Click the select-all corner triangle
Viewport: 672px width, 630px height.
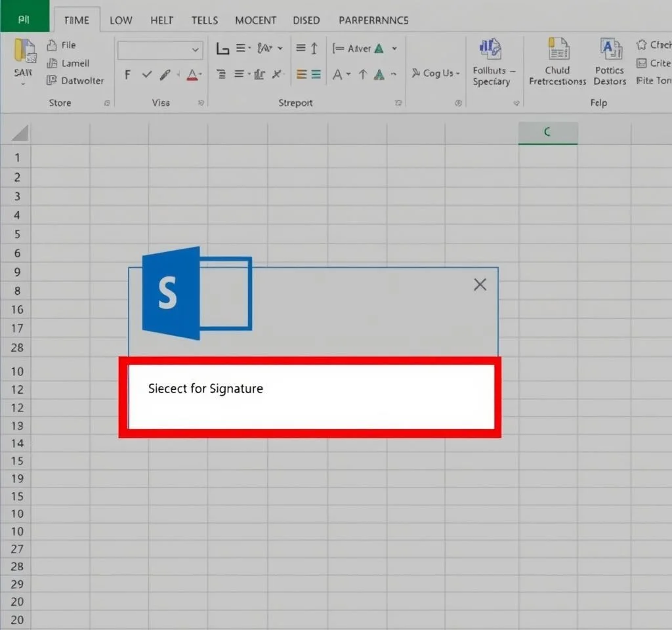[x=20, y=133]
